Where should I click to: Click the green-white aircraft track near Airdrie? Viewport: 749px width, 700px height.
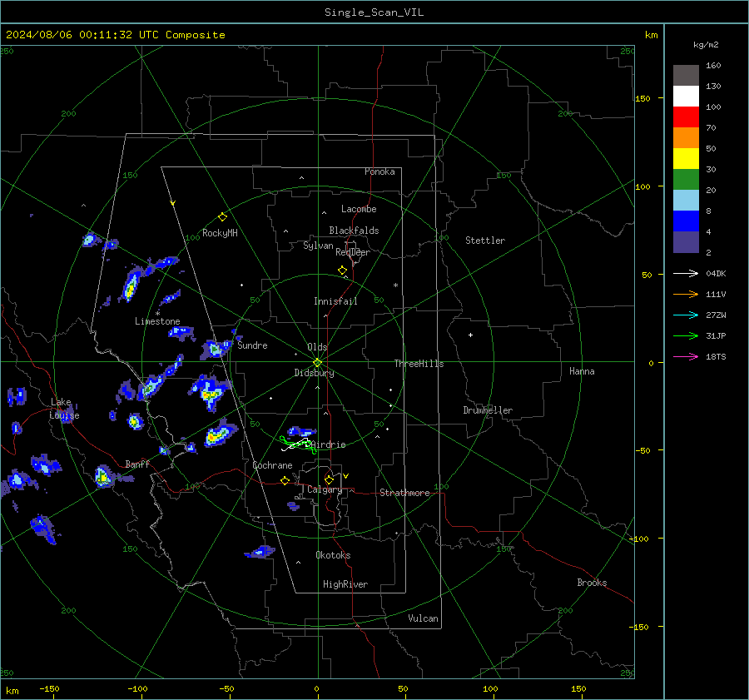tap(298, 444)
